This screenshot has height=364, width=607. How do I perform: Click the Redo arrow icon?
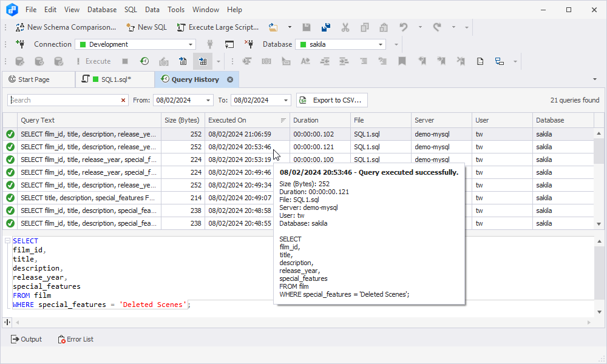(437, 27)
